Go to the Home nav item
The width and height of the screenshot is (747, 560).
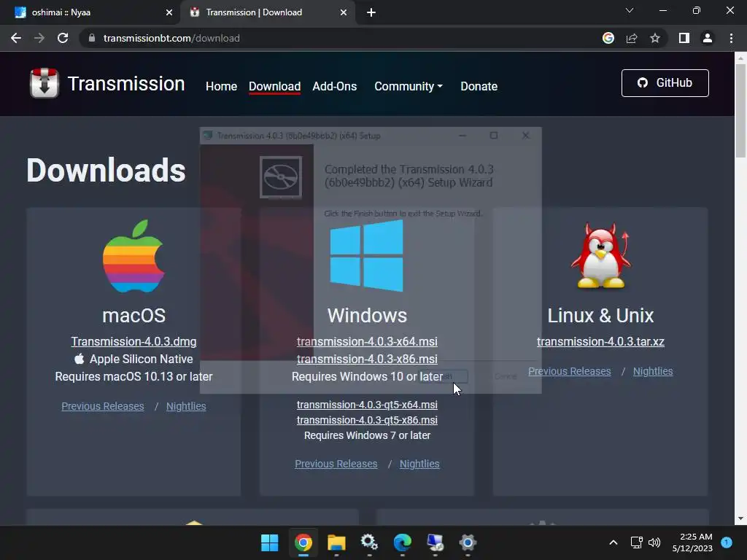(x=221, y=86)
